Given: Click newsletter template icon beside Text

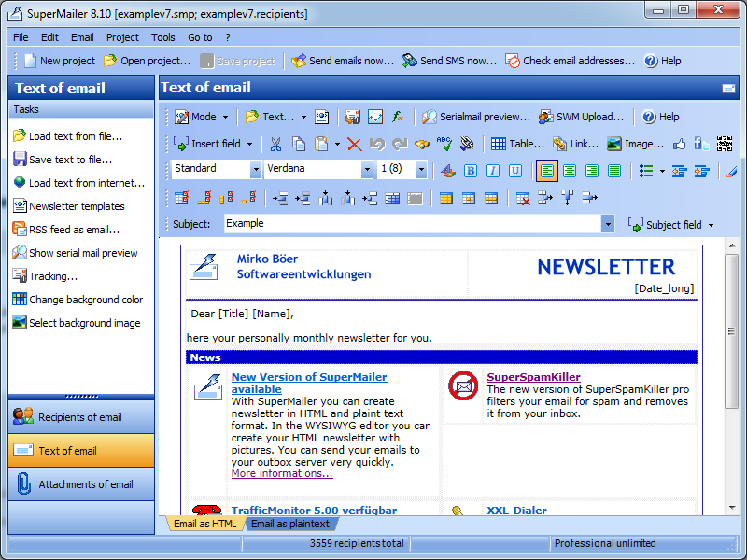Looking at the screenshot, I should 321,117.
